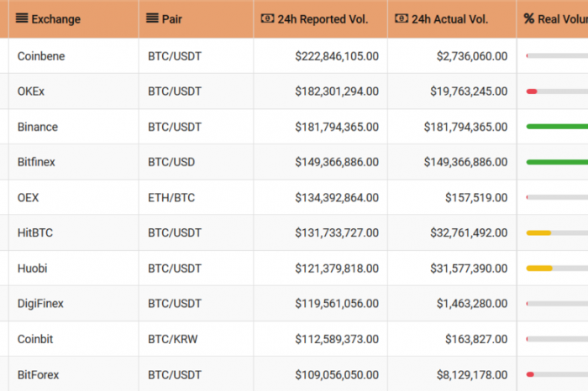The height and width of the screenshot is (391, 588).
Task: Click actual volume $8,129,178.00
Action: point(472,374)
